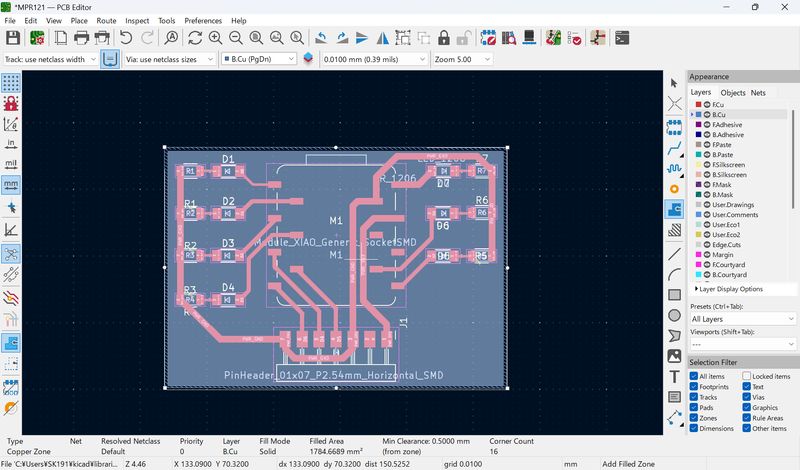The width and height of the screenshot is (800, 470).
Task: Open B.Cu layer selector dropdown
Action: 259,59
